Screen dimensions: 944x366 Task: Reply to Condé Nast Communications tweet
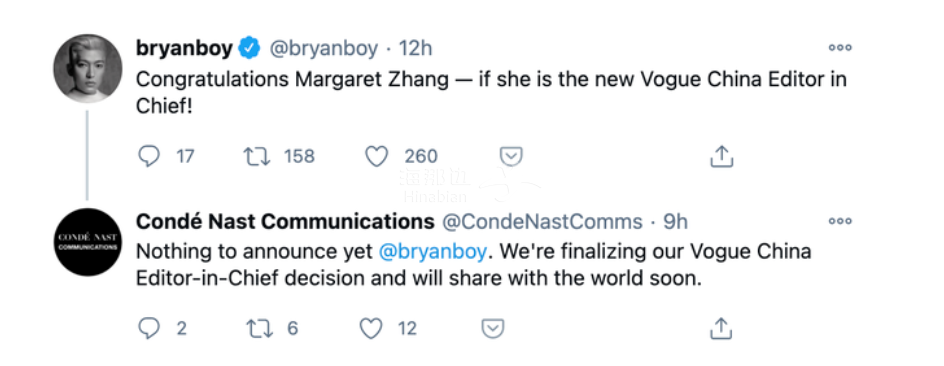(149, 328)
